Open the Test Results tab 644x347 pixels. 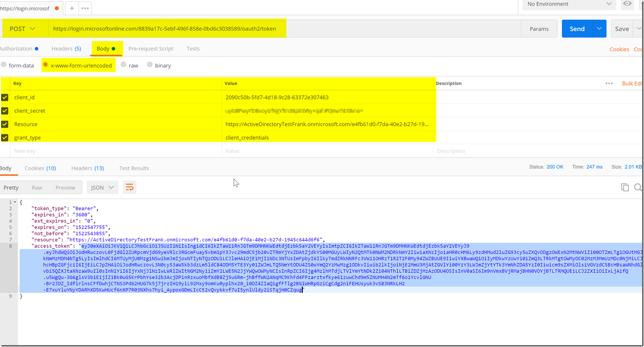[134, 168]
